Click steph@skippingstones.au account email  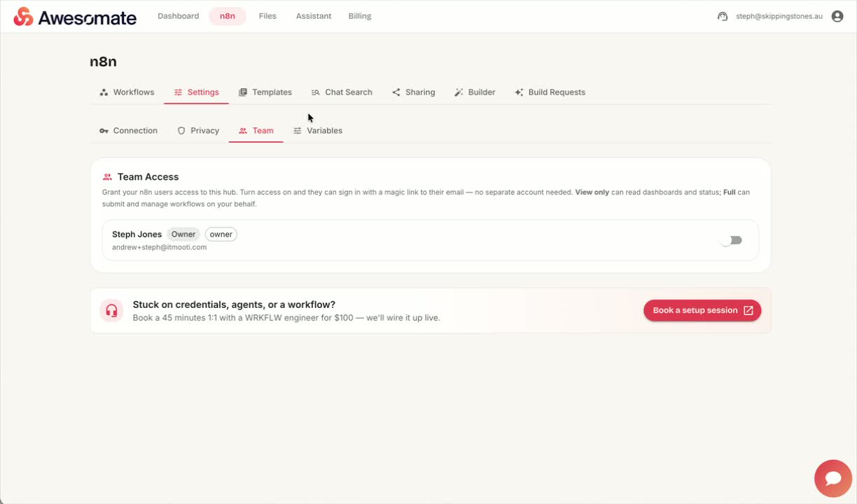click(779, 16)
